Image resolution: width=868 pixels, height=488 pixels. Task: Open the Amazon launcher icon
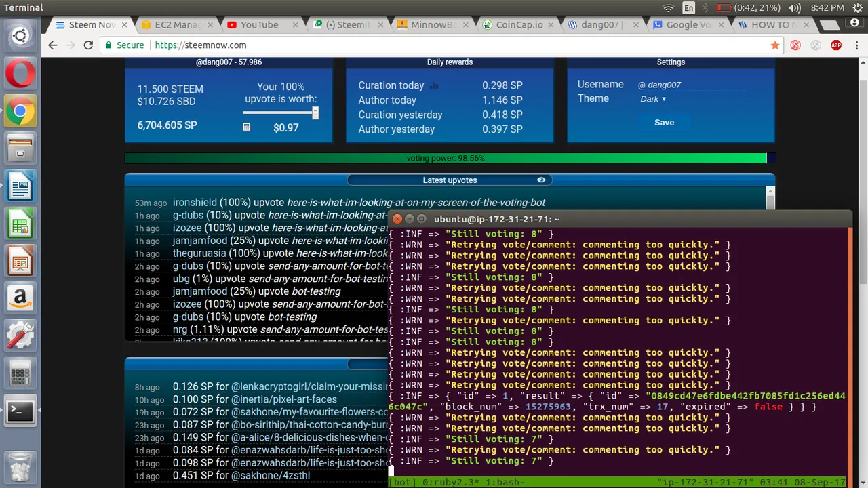tap(20, 297)
